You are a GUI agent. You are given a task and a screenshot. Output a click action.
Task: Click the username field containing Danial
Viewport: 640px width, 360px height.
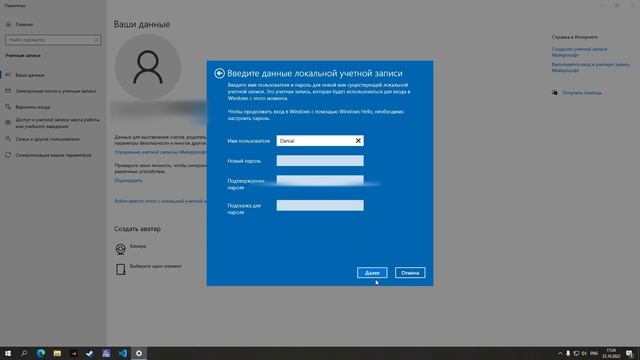point(320,140)
